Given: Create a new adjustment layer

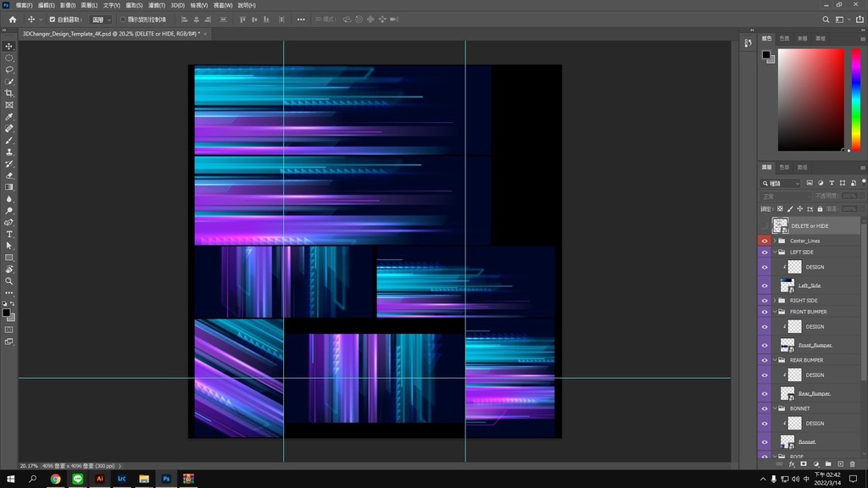Looking at the screenshot, I should point(816,464).
